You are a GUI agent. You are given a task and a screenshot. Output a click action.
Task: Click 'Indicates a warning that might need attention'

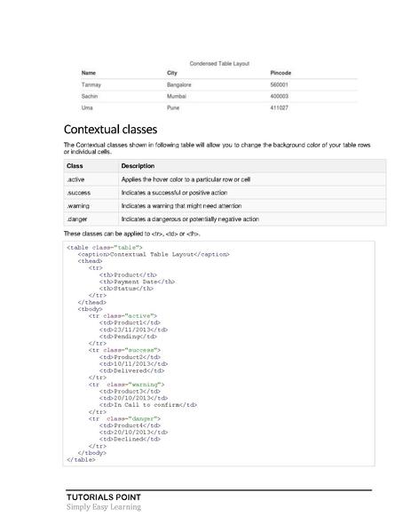[x=181, y=206]
